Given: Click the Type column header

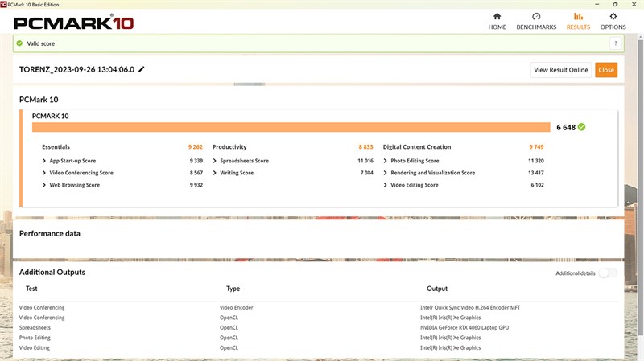Looking at the screenshot, I should 233,289.
